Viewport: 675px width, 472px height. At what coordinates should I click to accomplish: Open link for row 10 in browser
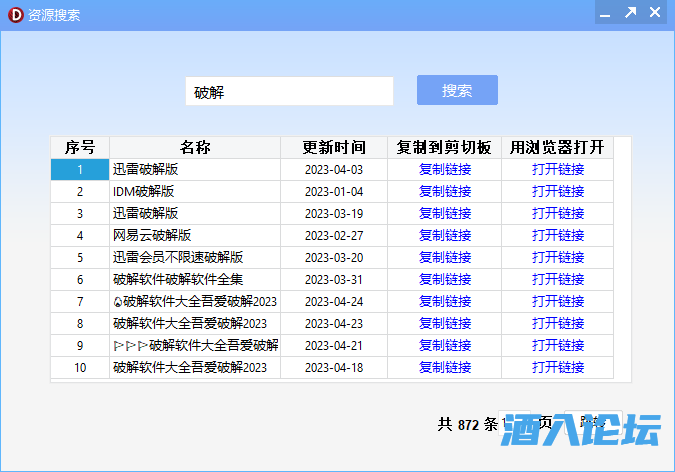558,368
